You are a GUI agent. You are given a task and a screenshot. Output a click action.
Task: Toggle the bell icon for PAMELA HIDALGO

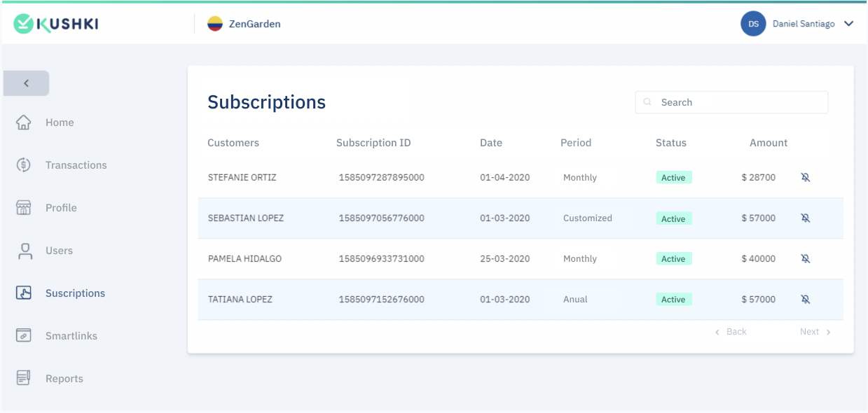coord(805,258)
